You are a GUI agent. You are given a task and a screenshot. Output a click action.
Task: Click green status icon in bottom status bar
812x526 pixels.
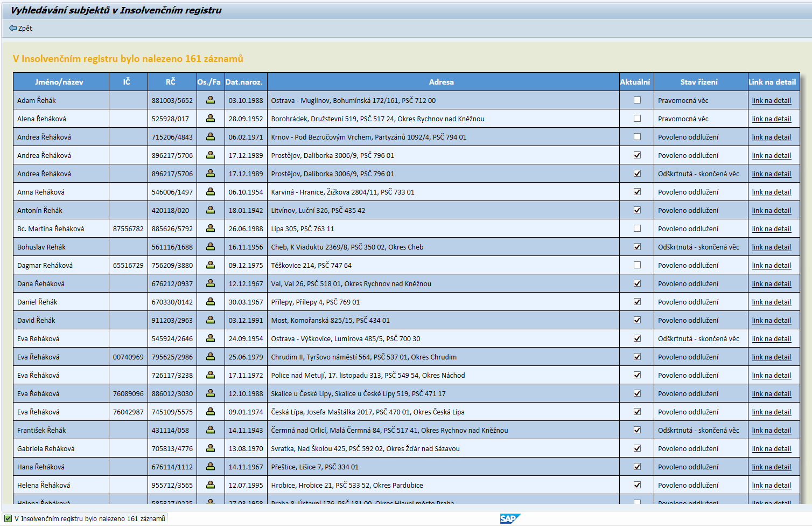pyautogui.click(x=8, y=518)
